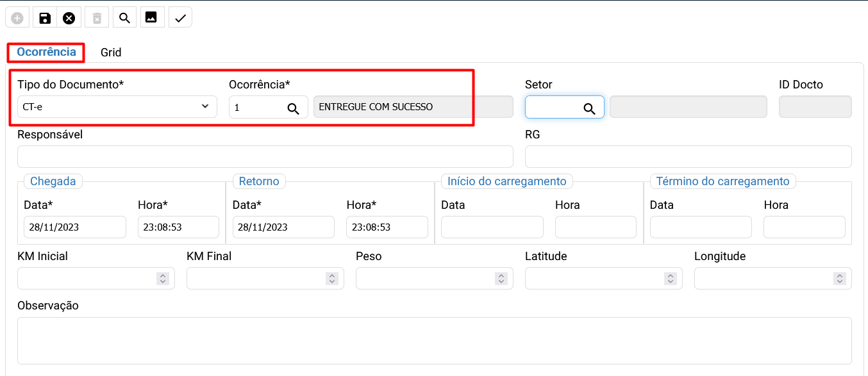Image resolution: width=868 pixels, height=376 pixels.
Task: Switch to the Grid tab
Action: point(111,53)
